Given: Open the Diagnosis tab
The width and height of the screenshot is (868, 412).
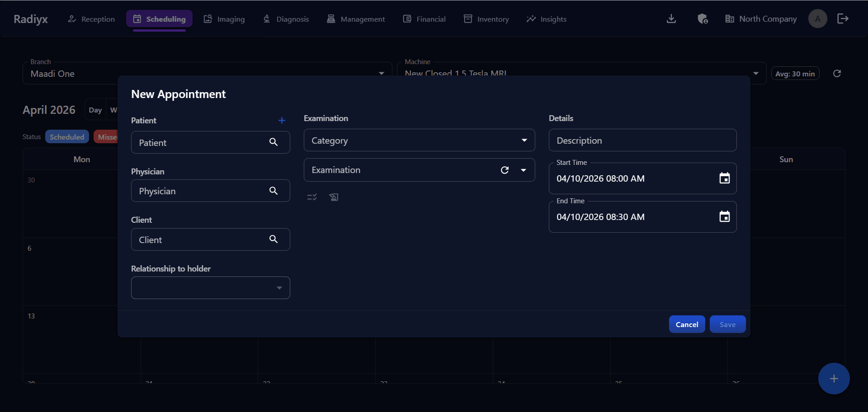Looking at the screenshot, I should click(x=286, y=19).
